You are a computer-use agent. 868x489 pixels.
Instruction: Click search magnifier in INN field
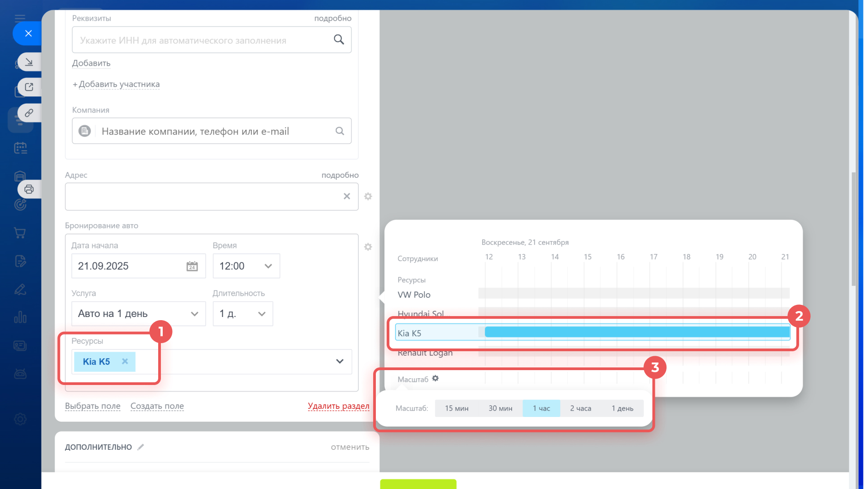pyautogui.click(x=339, y=40)
